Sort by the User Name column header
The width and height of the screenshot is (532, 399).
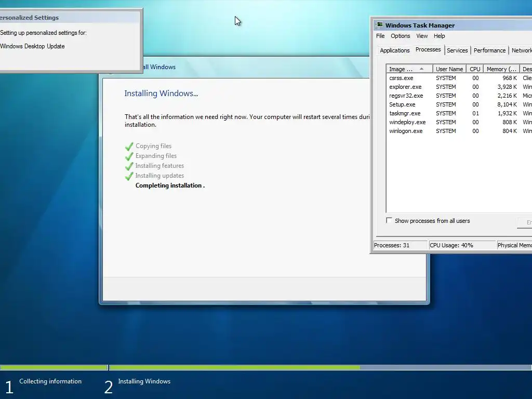click(x=449, y=69)
